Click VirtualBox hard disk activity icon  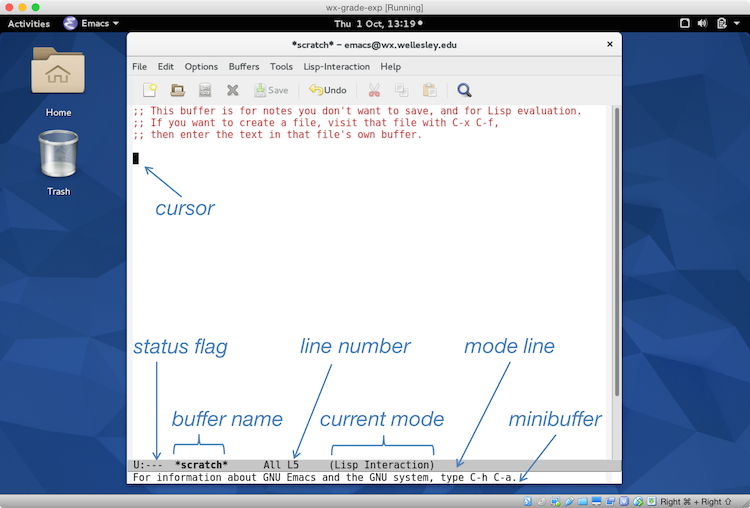coord(527,501)
